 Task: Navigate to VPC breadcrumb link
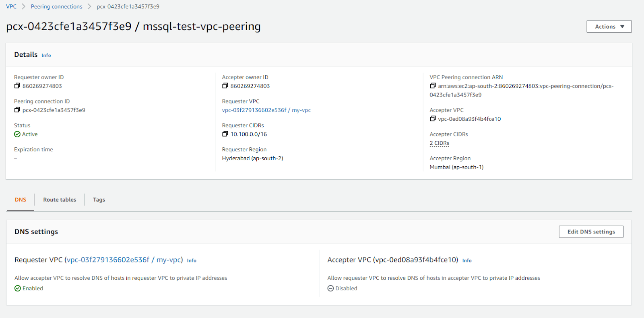[11, 6]
